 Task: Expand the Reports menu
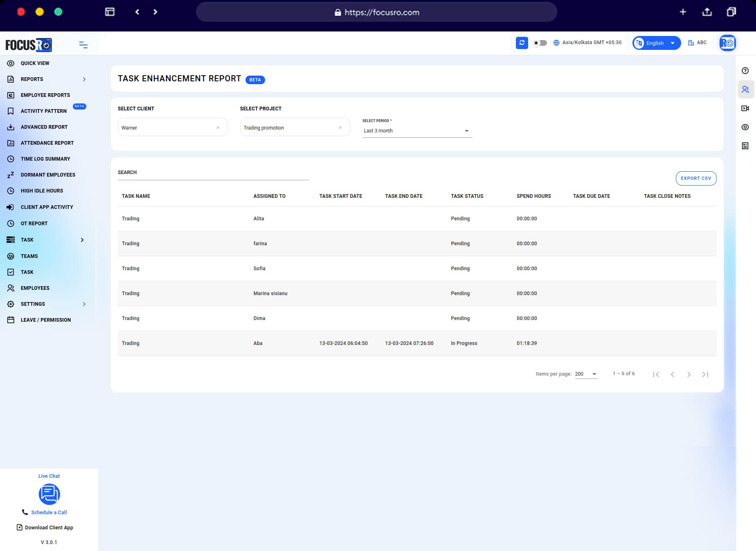pos(32,79)
